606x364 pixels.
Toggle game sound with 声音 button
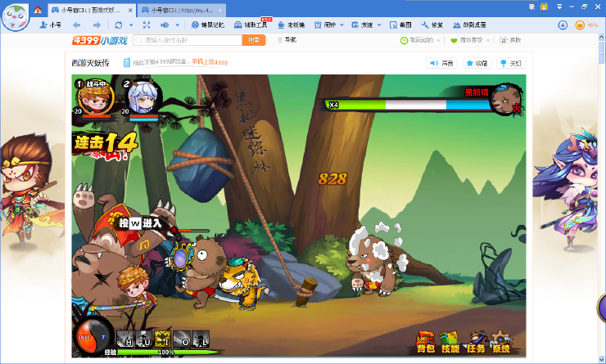(441, 63)
